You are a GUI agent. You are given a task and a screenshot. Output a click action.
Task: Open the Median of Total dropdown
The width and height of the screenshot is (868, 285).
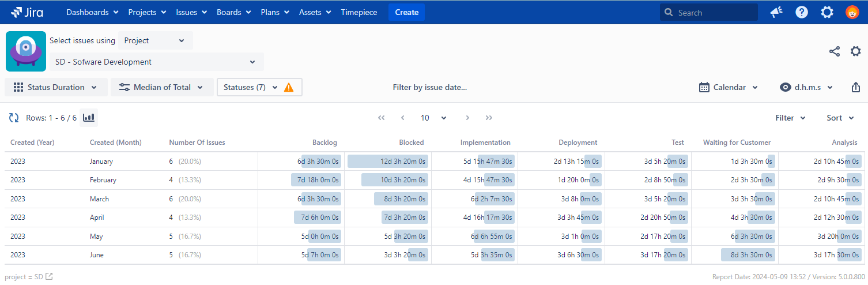(x=162, y=87)
